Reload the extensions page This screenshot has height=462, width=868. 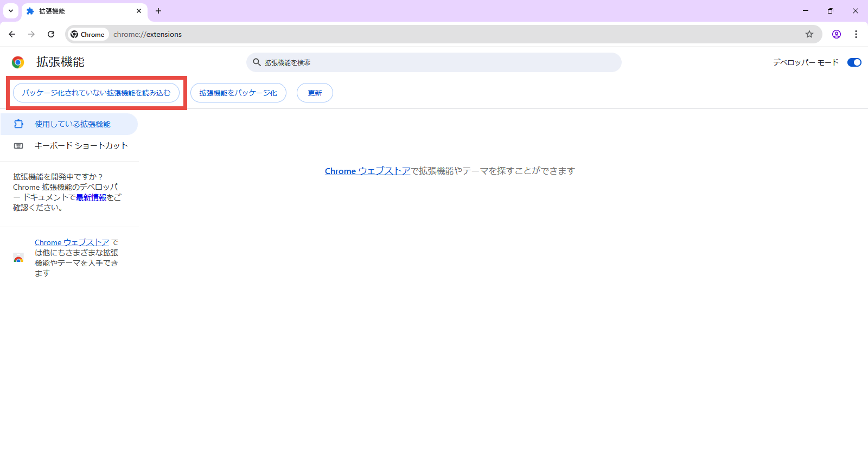(51, 34)
